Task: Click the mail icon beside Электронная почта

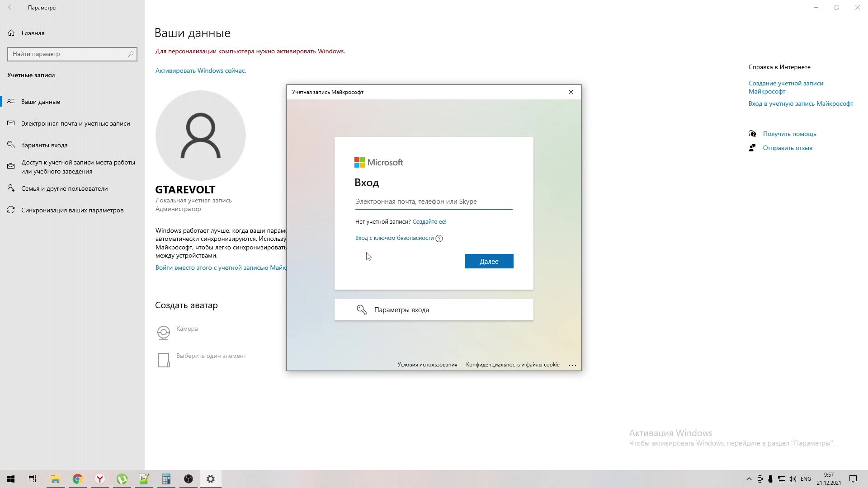Action: [x=11, y=123]
